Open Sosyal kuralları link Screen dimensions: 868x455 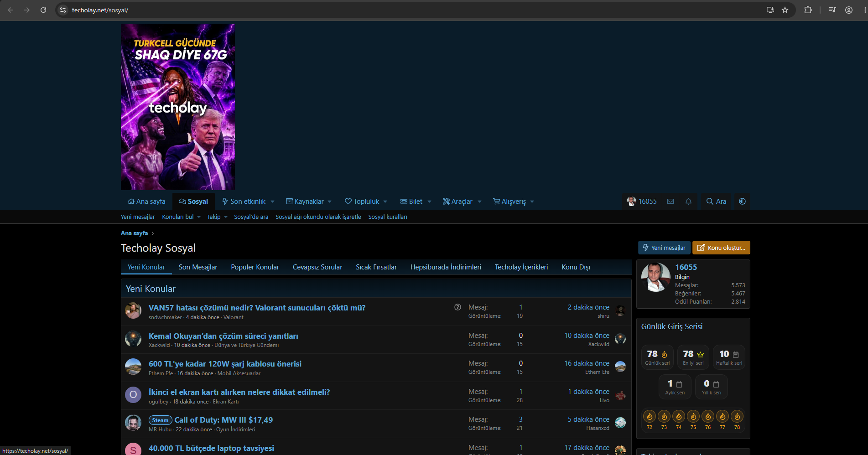pyautogui.click(x=388, y=217)
